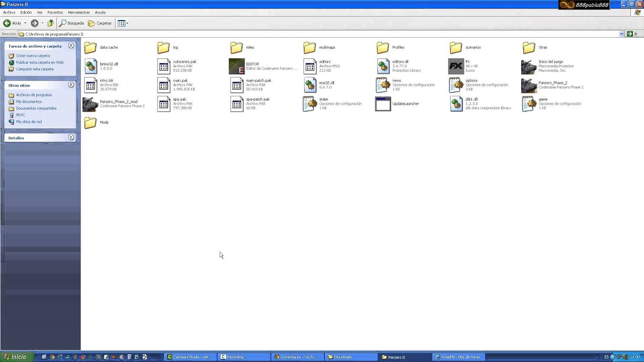The image size is (644, 362).
Task: Open the Ver menu
Action: [x=40, y=13]
